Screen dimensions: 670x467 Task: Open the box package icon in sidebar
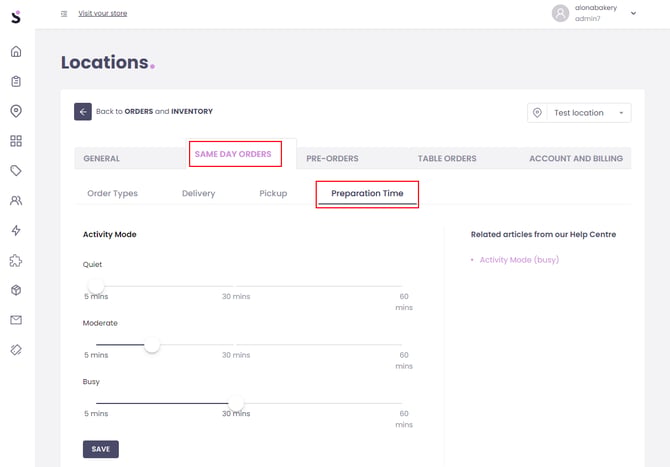click(16, 290)
